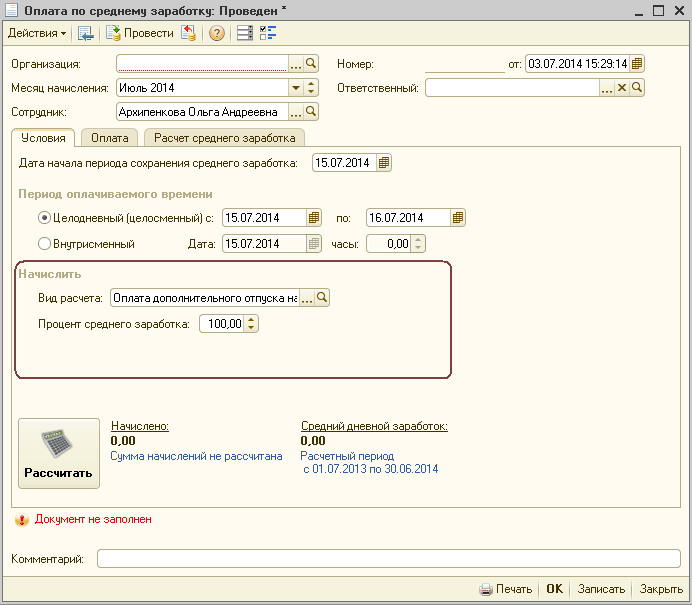The image size is (692, 605).
Task: Click into the Комментарий text field
Action: 386,559
